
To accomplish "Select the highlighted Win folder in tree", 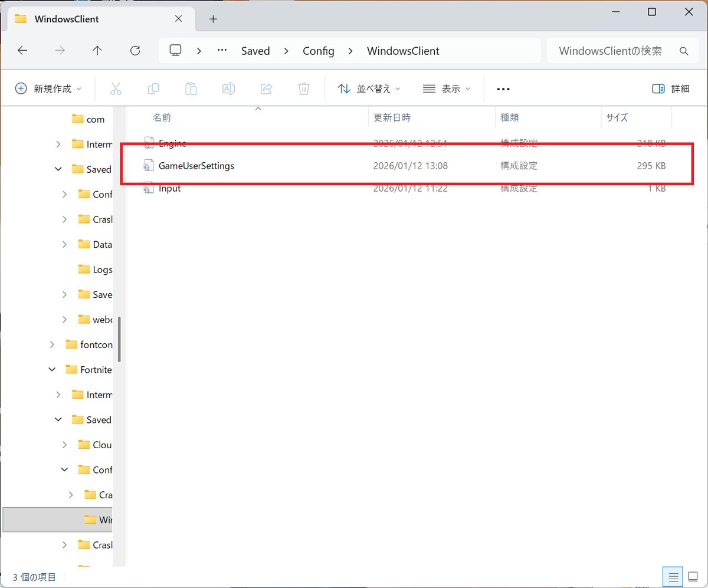I will coord(57,520).
